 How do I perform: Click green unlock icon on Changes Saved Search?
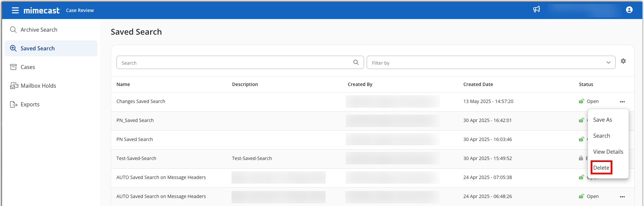(x=581, y=101)
